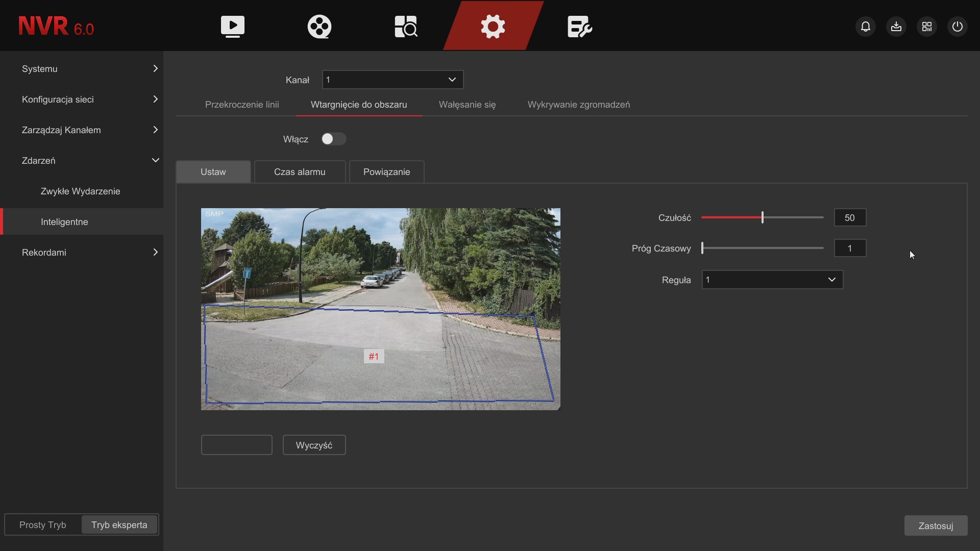Open the alarm bell notifications
The width and height of the screenshot is (980, 551).
coord(866,27)
